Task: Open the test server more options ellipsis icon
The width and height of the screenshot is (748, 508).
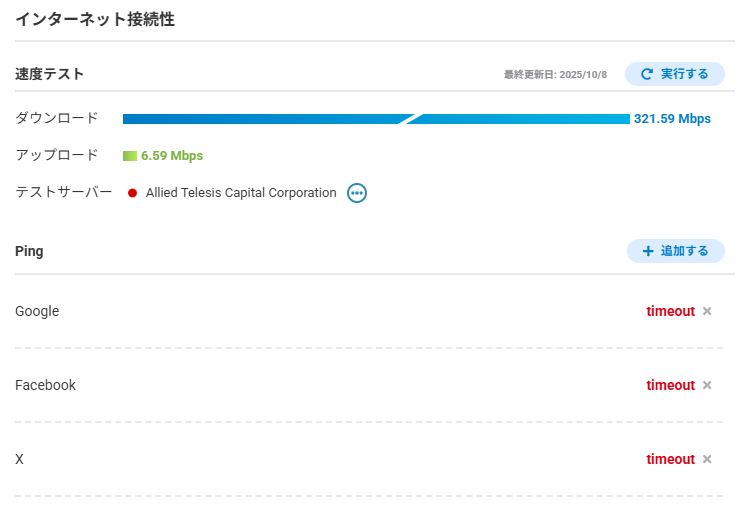Action: point(357,193)
